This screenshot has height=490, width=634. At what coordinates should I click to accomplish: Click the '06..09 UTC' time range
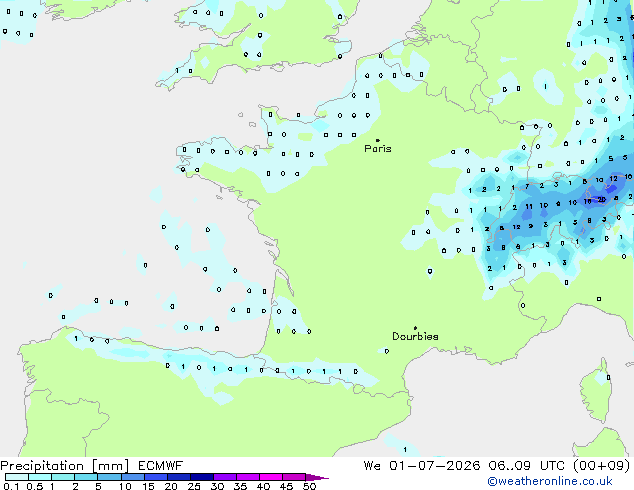pos(527,466)
